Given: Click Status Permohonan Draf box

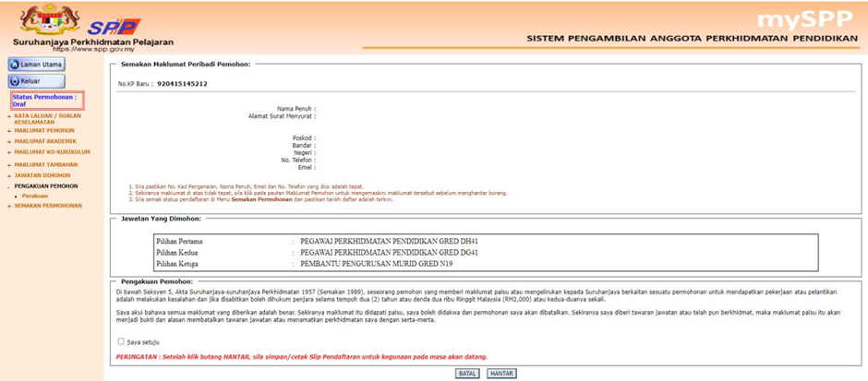Looking at the screenshot, I should (x=47, y=100).
